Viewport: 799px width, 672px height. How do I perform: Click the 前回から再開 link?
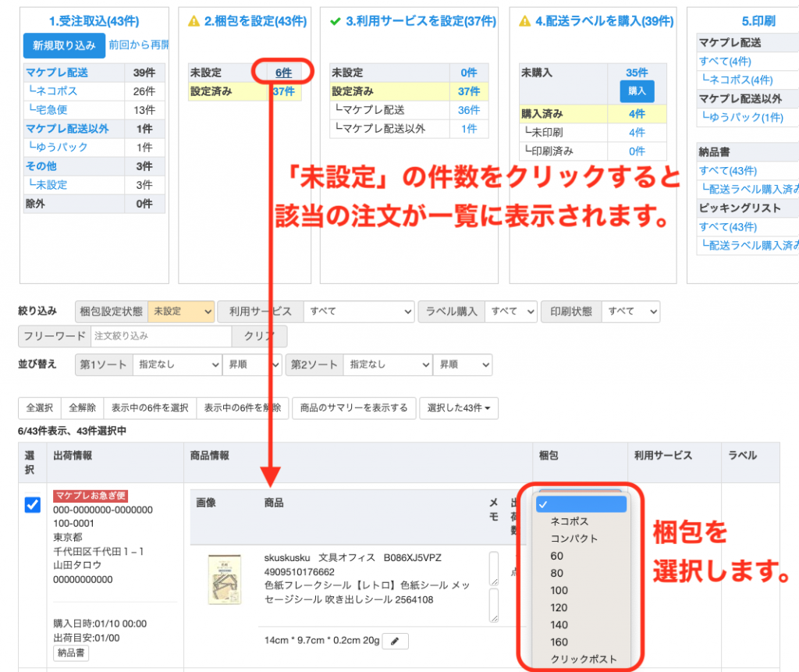(x=139, y=44)
